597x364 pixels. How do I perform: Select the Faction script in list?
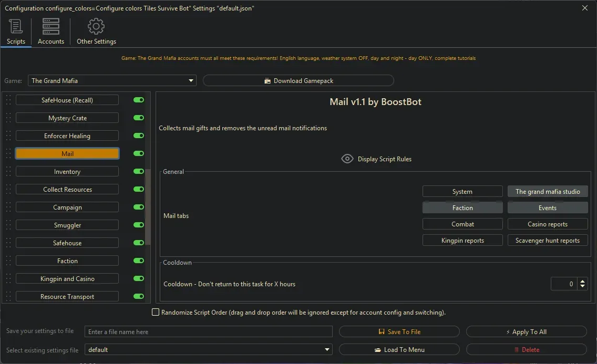pos(67,261)
